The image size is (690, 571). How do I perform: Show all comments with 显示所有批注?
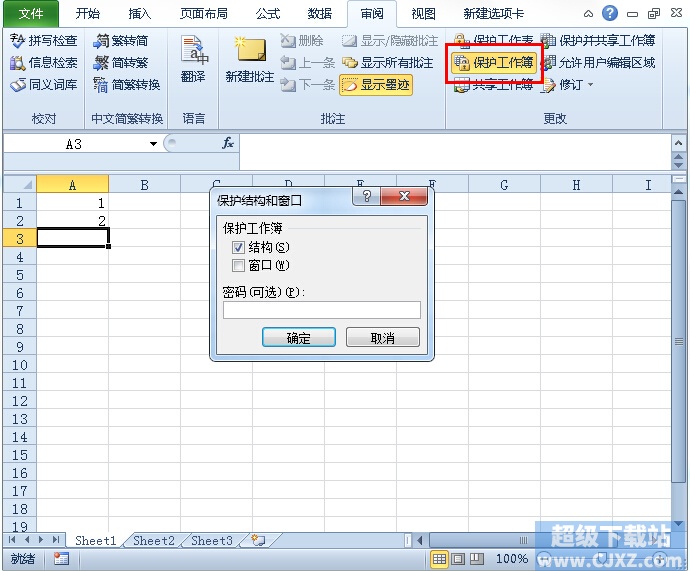coord(387,62)
